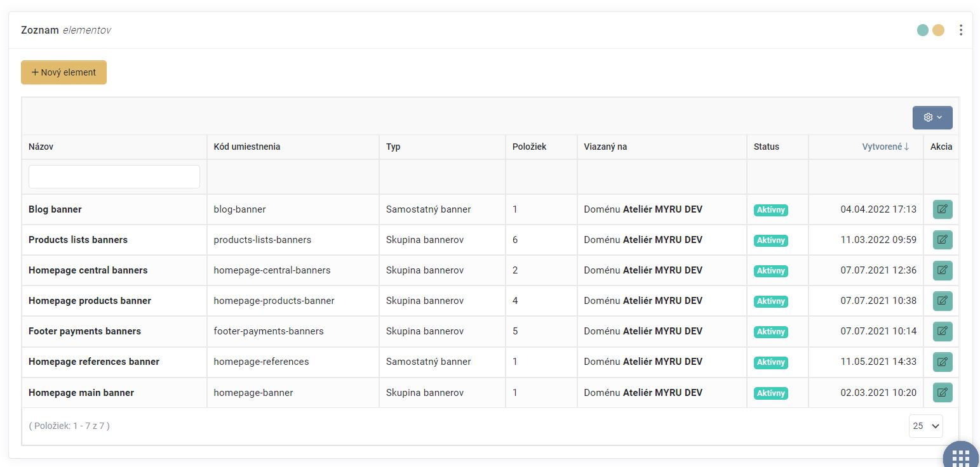Open editor for Homepage references banner

click(942, 362)
